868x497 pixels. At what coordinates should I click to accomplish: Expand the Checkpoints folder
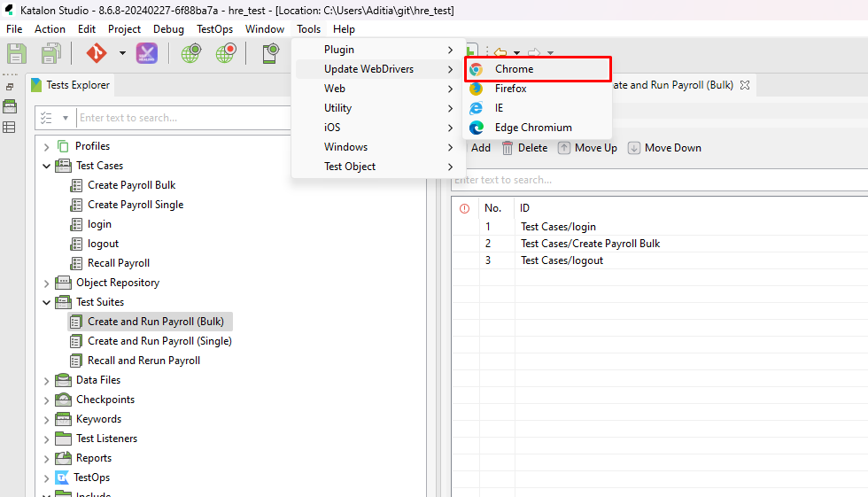click(46, 400)
